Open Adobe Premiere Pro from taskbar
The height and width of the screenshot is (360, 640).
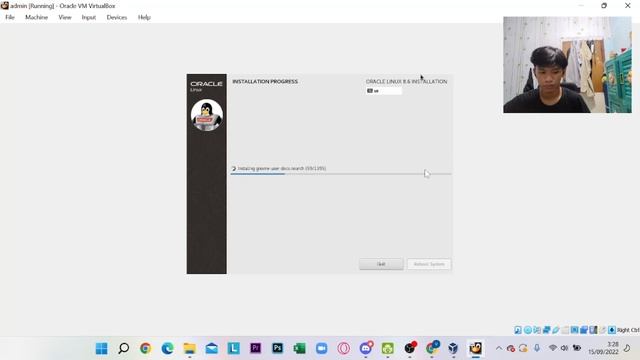[256, 348]
